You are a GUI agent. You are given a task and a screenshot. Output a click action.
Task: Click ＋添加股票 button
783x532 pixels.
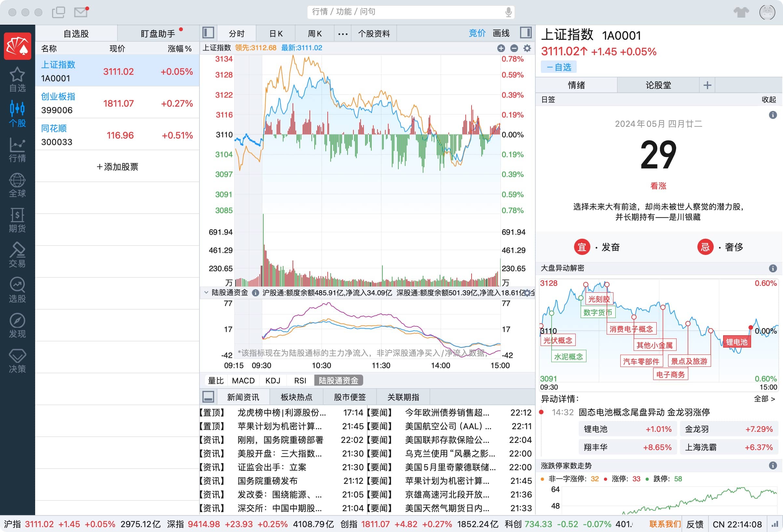coord(117,167)
